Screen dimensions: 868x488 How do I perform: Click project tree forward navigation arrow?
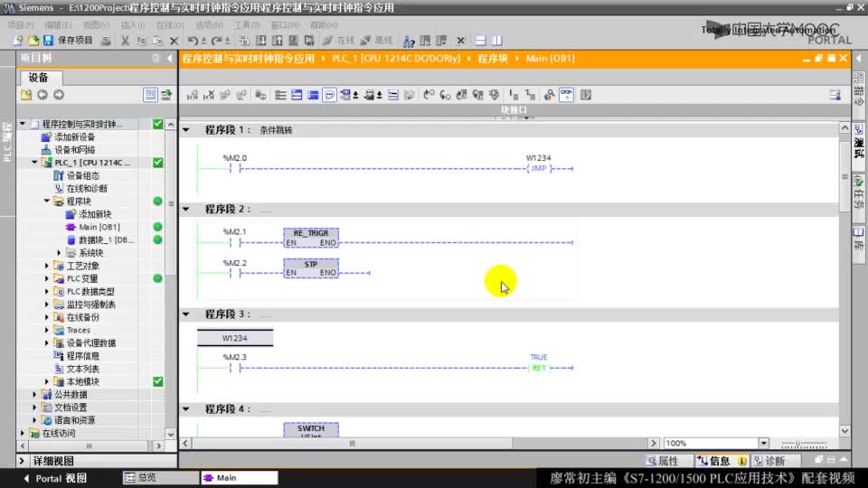(59, 95)
